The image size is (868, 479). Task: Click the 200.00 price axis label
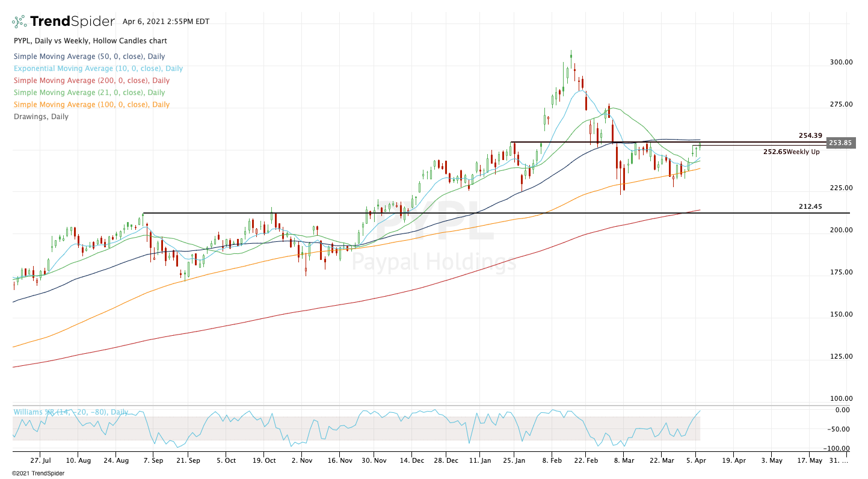[x=841, y=230]
